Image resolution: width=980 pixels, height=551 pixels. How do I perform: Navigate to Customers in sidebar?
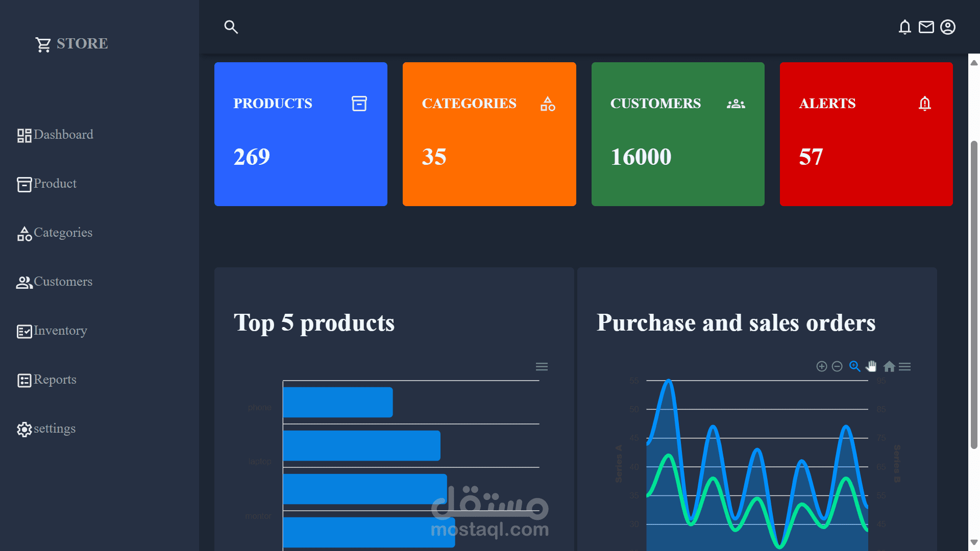(x=63, y=282)
